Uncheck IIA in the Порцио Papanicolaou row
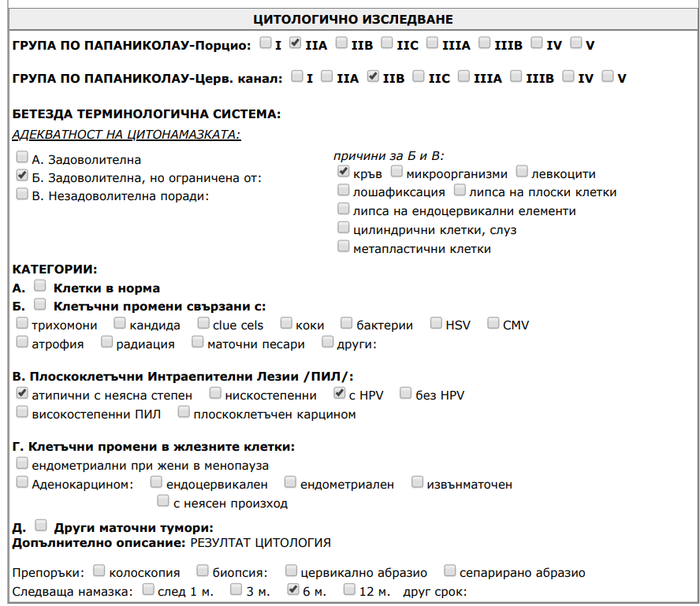Image resolution: width=700 pixels, height=606 pixels. (x=296, y=43)
